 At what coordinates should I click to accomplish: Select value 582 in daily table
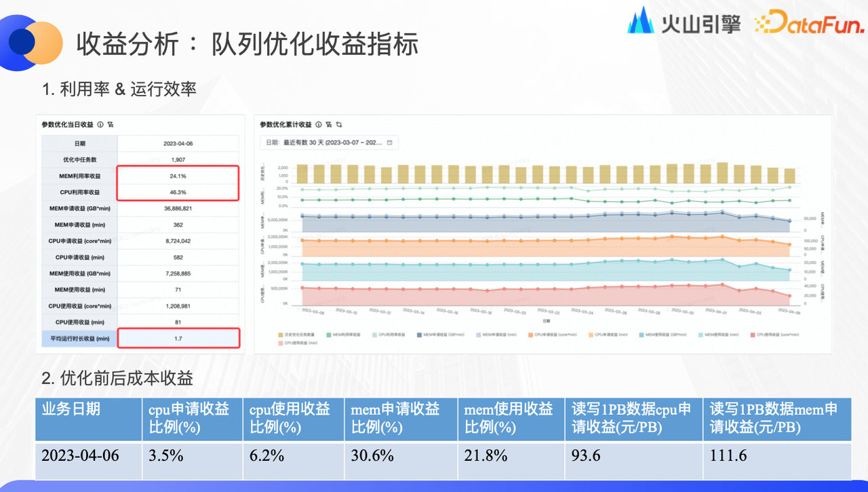click(x=179, y=257)
